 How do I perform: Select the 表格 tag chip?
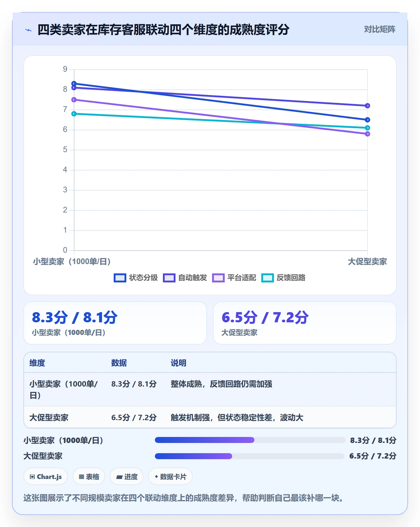(89, 477)
